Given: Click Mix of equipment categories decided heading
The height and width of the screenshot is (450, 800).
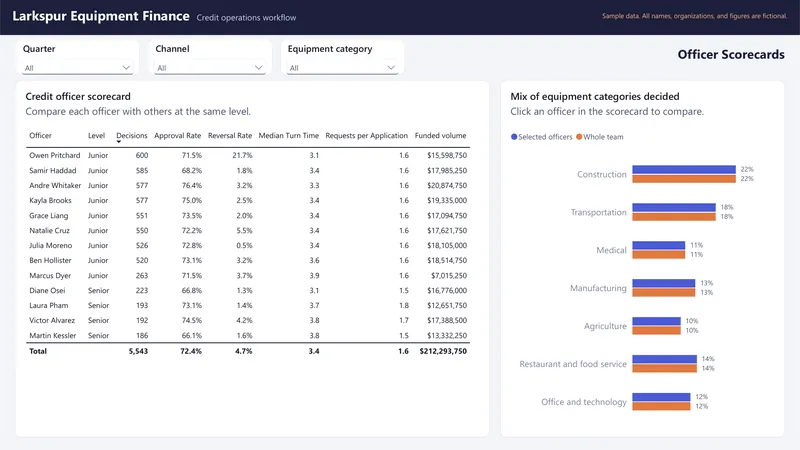Looking at the screenshot, I should [x=595, y=96].
